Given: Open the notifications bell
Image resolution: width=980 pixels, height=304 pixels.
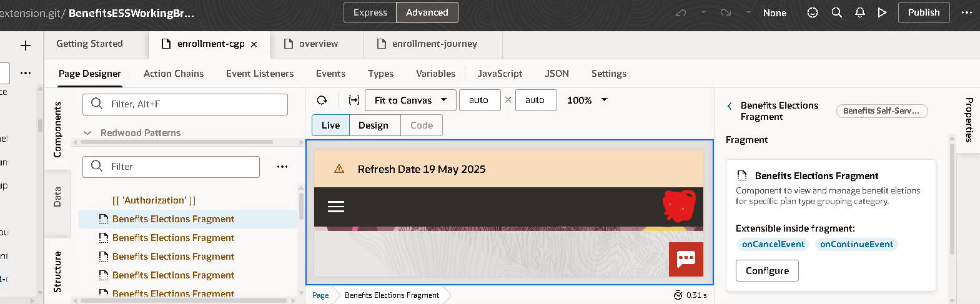Looking at the screenshot, I should [x=860, y=12].
